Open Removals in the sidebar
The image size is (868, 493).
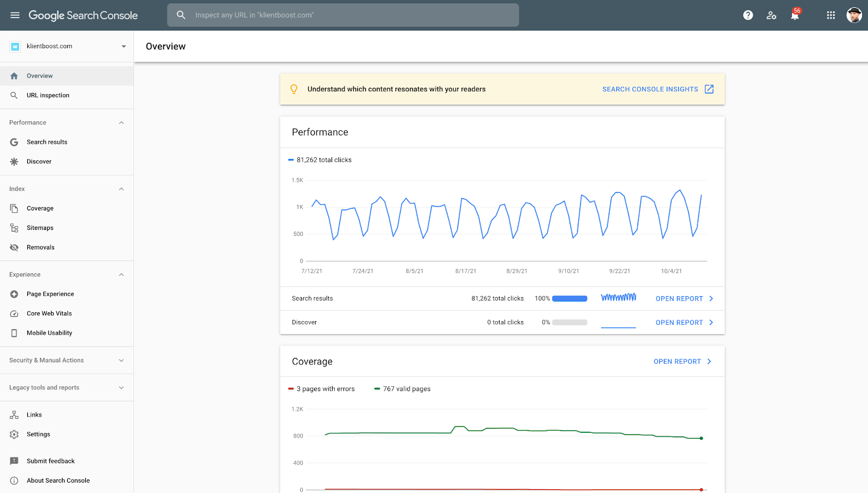pyautogui.click(x=67, y=247)
